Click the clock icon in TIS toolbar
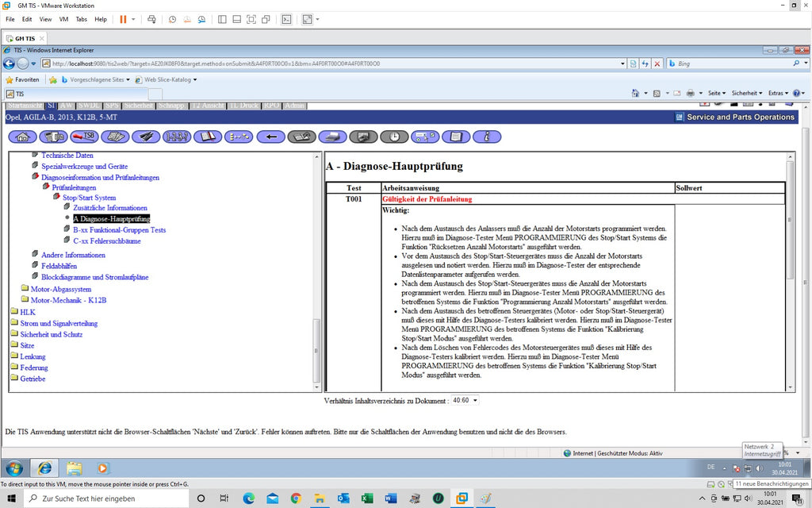The height and width of the screenshot is (508, 812). 394,137
